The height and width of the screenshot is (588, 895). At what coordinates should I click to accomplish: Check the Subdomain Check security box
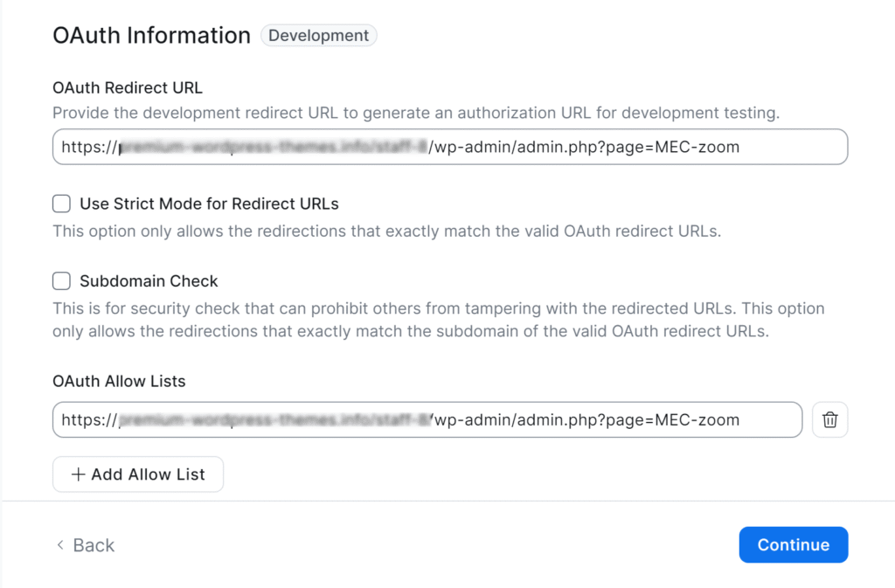(61, 280)
